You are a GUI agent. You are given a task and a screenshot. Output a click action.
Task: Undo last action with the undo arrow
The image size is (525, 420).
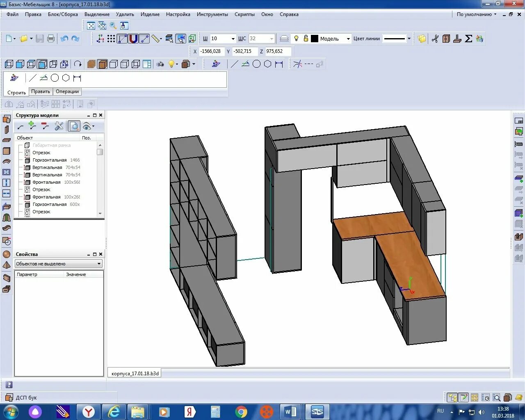click(x=64, y=39)
